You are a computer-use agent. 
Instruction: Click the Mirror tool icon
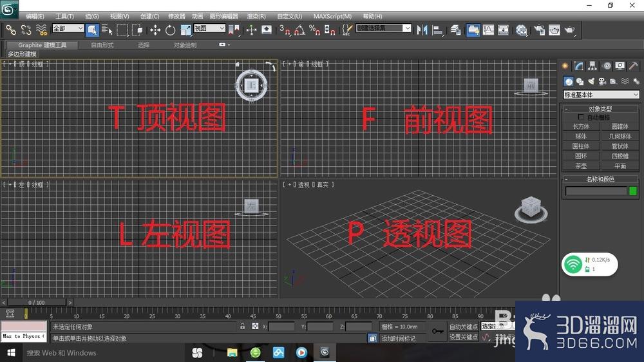pyautogui.click(x=422, y=30)
